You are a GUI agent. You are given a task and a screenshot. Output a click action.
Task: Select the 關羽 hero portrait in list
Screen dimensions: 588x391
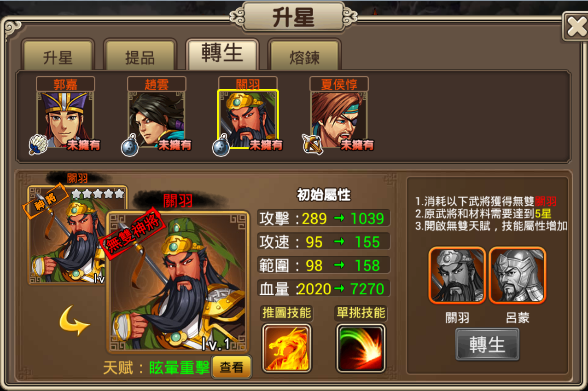point(248,120)
